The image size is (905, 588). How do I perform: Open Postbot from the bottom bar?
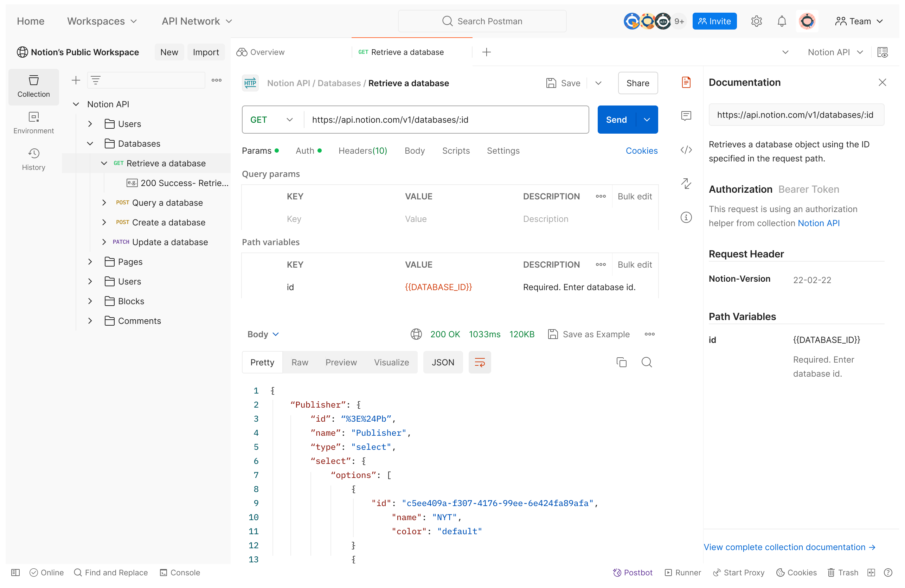tap(633, 573)
